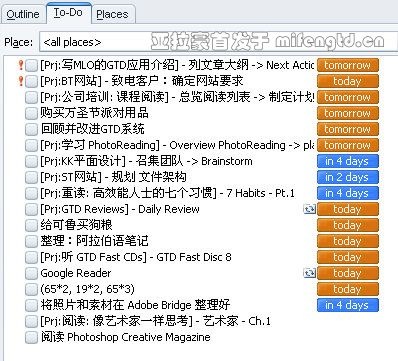Screen dimensions: 398x361
Task: Mark 回顾并改进GTD系统 as complete
Action: pyautogui.click(x=31, y=129)
